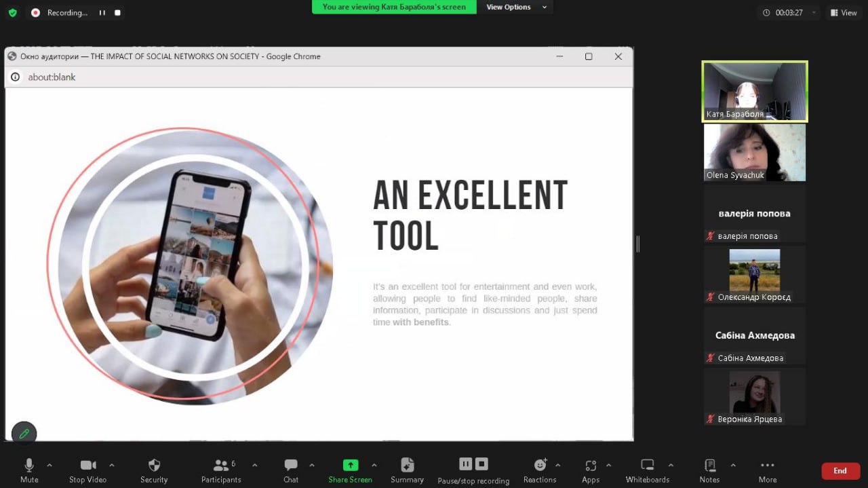Open the Whiteboards icon
The width and height of the screenshot is (868, 488).
(x=647, y=466)
